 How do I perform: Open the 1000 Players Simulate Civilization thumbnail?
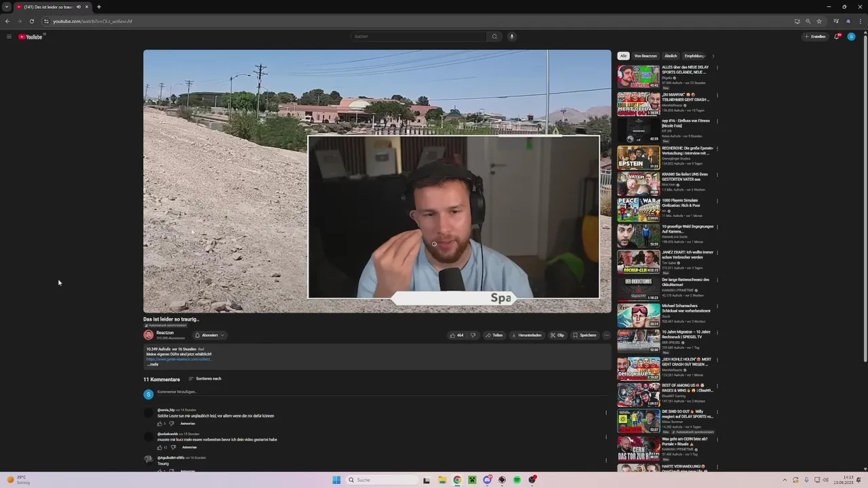[x=638, y=210]
